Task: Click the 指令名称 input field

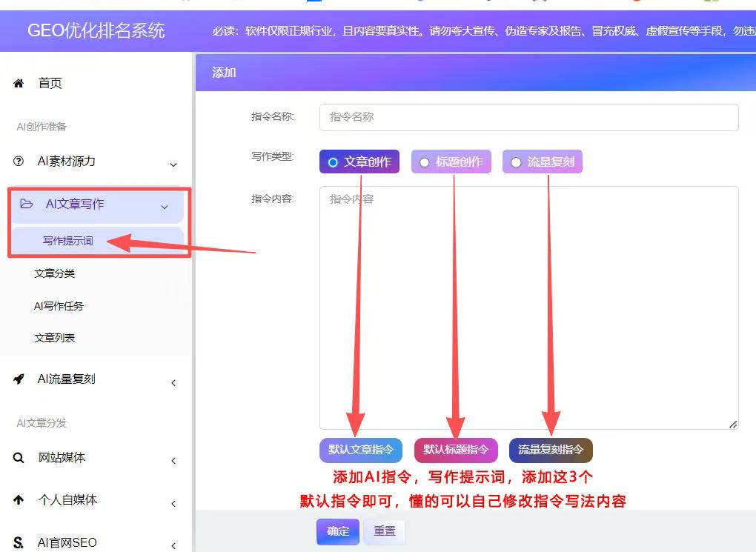Action: point(528,117)
